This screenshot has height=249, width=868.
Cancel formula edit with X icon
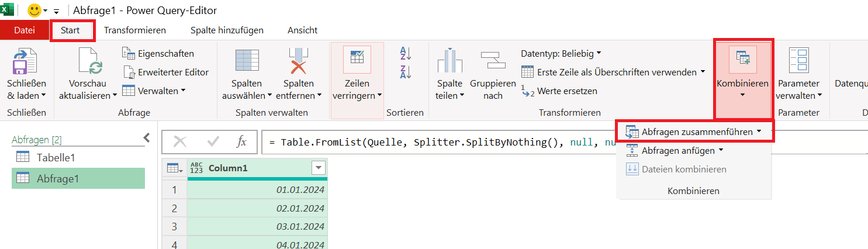click(x=180, y=141)
